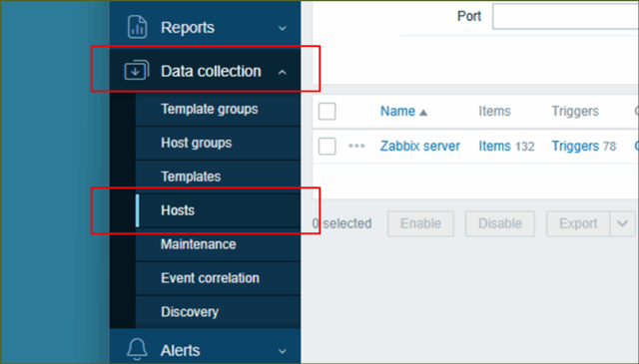Screen dimensions: 639x364
Task: Click the Data collection download icon
Action: click(x=137, y=71)
